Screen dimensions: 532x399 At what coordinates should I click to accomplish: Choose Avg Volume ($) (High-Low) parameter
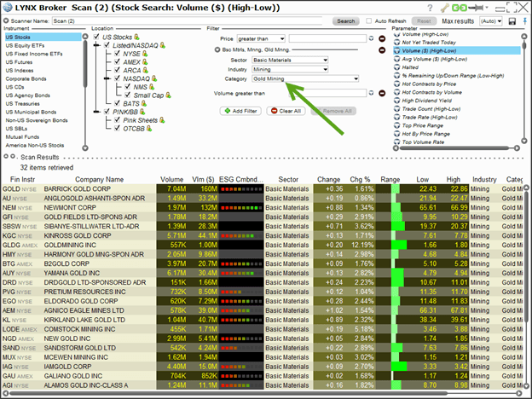(434, 59)
